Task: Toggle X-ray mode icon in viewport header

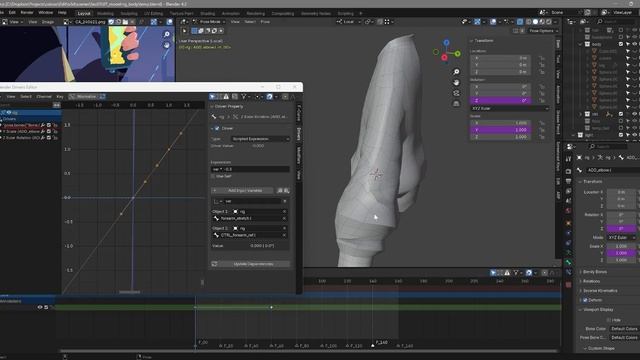Action: pos(520,22)
